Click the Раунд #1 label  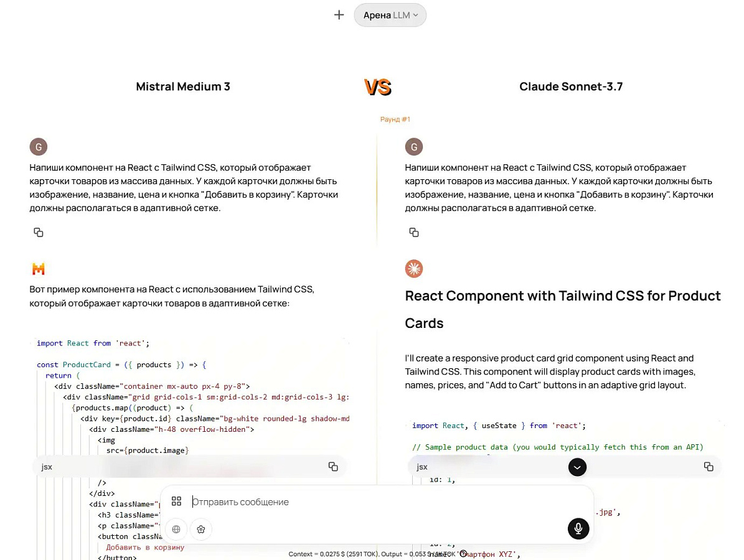click(x=395, y=119)
